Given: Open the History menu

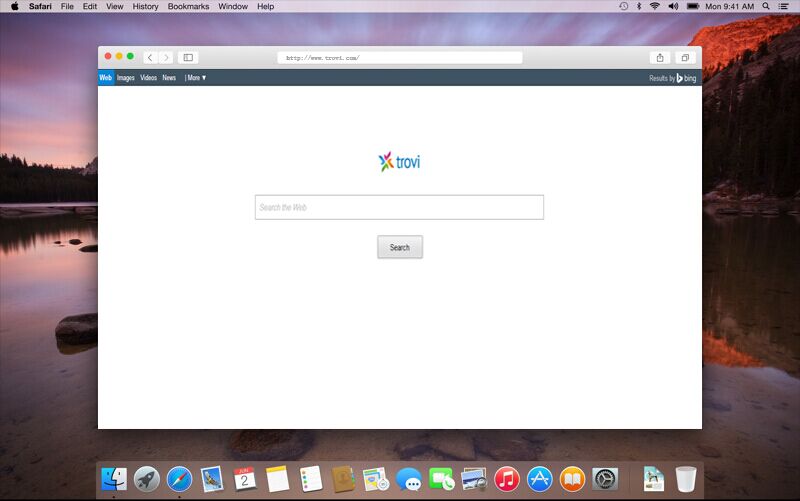Looking at the screenshot, I should 145,6.
